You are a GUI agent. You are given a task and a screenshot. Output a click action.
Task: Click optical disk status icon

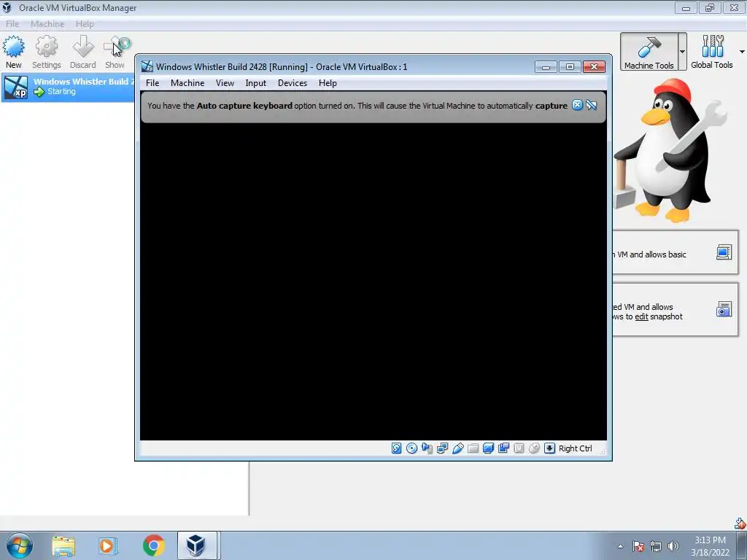(x=411, y=448)
